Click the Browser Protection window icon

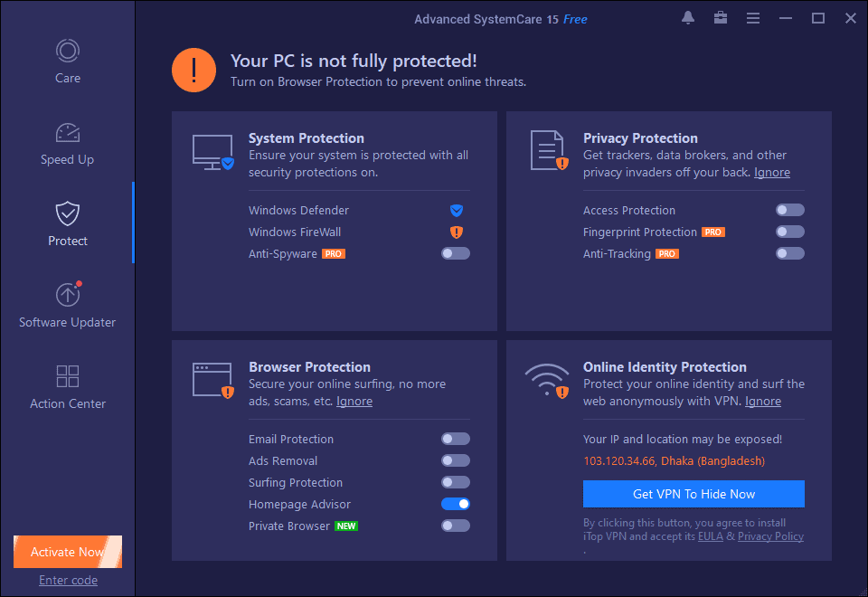coord(213,381)
